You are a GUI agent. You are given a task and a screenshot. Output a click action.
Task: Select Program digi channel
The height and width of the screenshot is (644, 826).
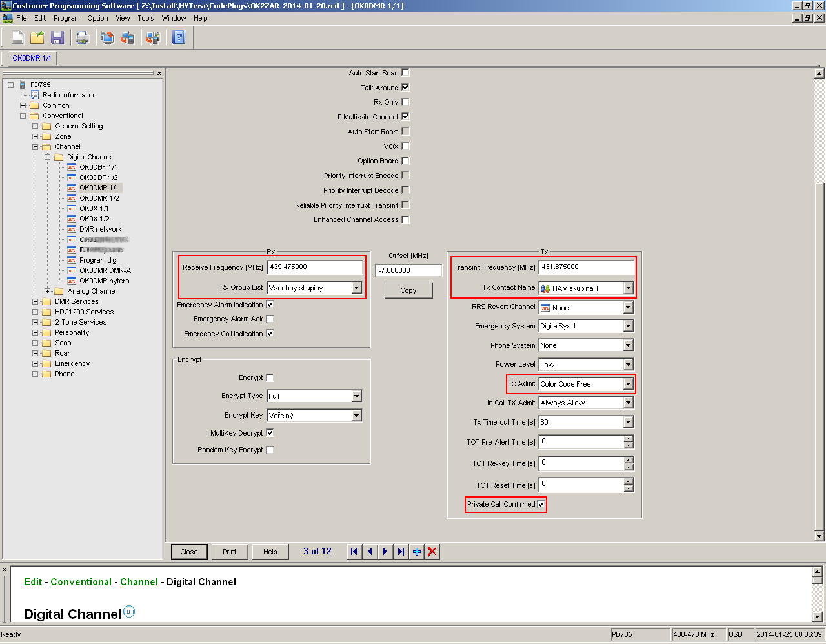click(x=98, y=260)
